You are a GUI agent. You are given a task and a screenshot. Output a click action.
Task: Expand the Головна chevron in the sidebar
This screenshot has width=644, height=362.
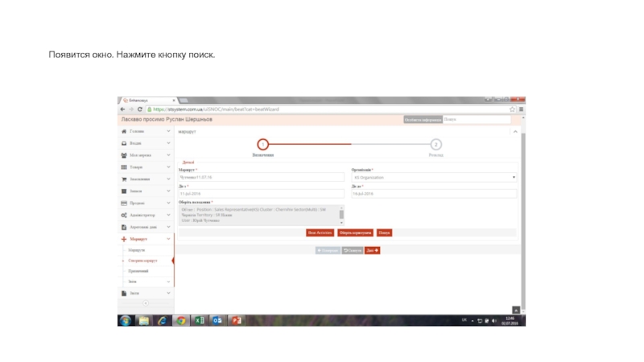(168, 131)
